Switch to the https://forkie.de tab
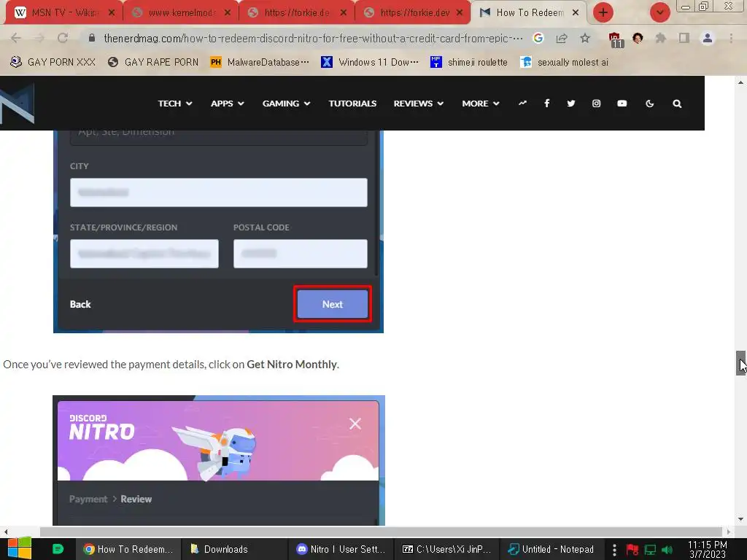747x560 pixels. 296,13
